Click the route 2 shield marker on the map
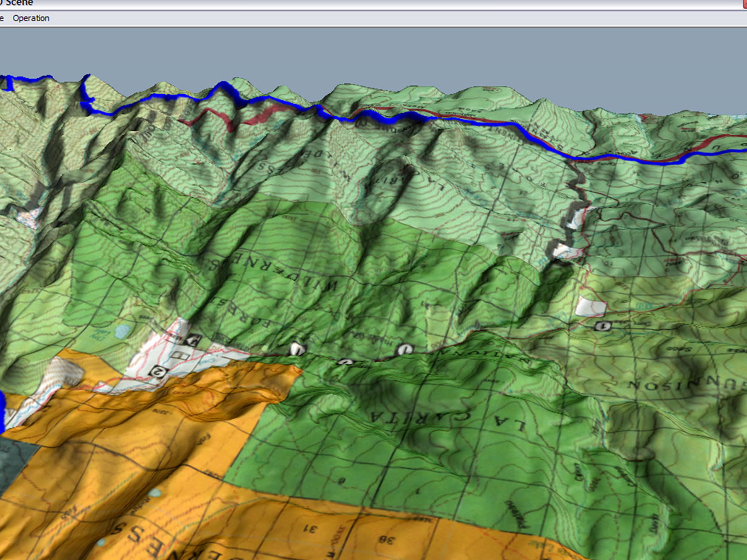Screen dimensions: 747x560 point(158,372)
